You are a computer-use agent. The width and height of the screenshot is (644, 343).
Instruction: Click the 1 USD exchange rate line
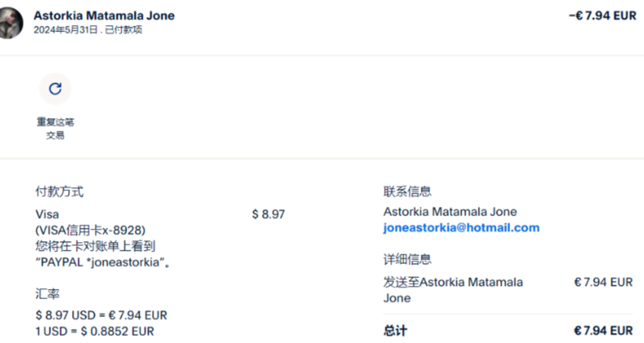point(95,330)
